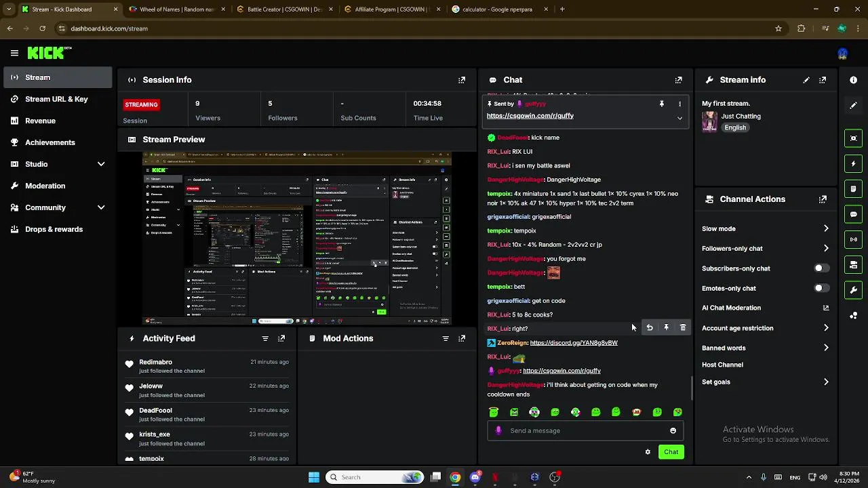Unpin the pinned chat message via its pin icon

[x=661, y=104]
